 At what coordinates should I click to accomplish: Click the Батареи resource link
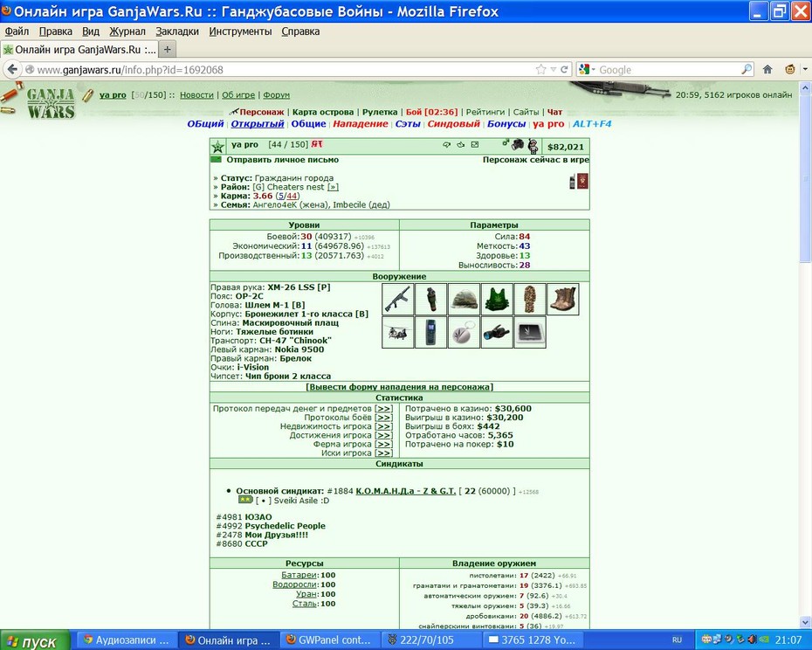click(x=299, y=576)
